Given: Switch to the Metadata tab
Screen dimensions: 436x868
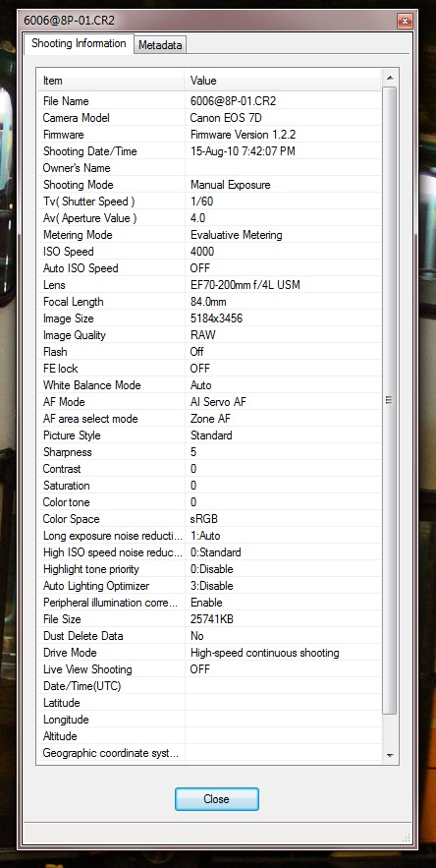Looking at the screenshot, I should pyautogui.click(x=160, y=45).
